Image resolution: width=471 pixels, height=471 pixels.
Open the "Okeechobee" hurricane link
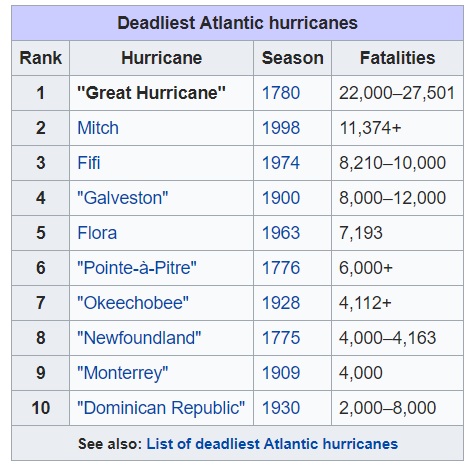pyautogui.click(x=133, y=303)
